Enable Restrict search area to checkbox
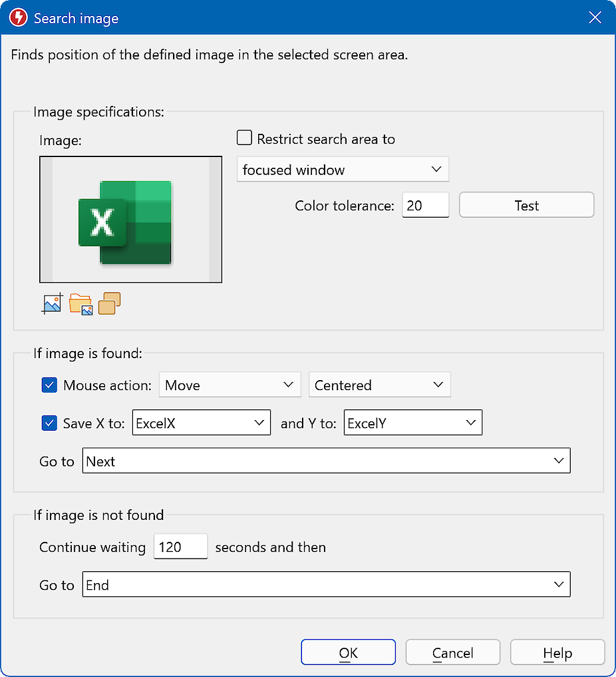616x677 pixels. [x=245, y=138]
